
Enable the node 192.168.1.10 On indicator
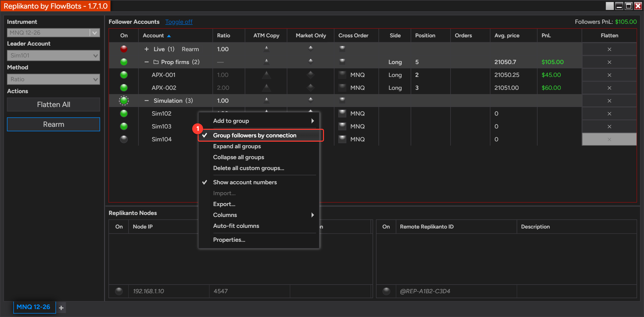coord(119,291)
